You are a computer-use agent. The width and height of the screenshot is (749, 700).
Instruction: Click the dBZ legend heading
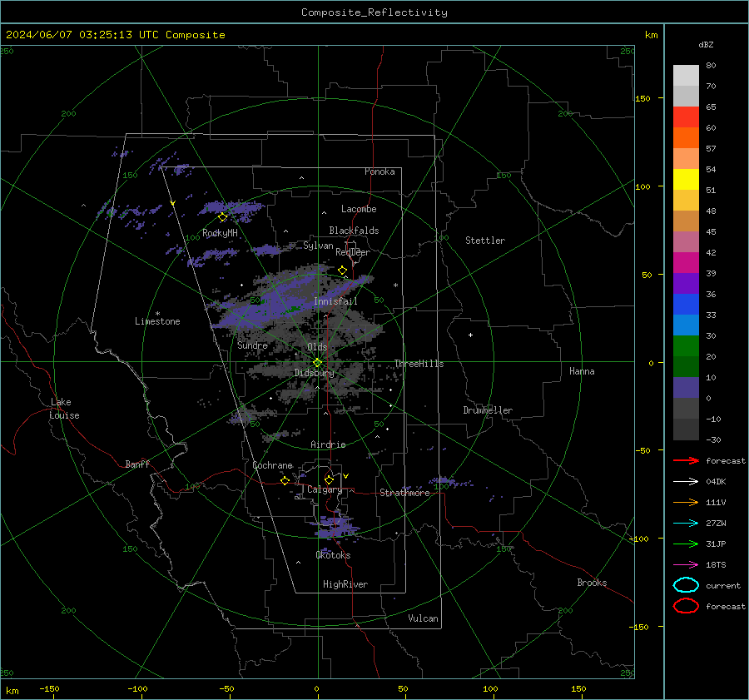point(706,44)
